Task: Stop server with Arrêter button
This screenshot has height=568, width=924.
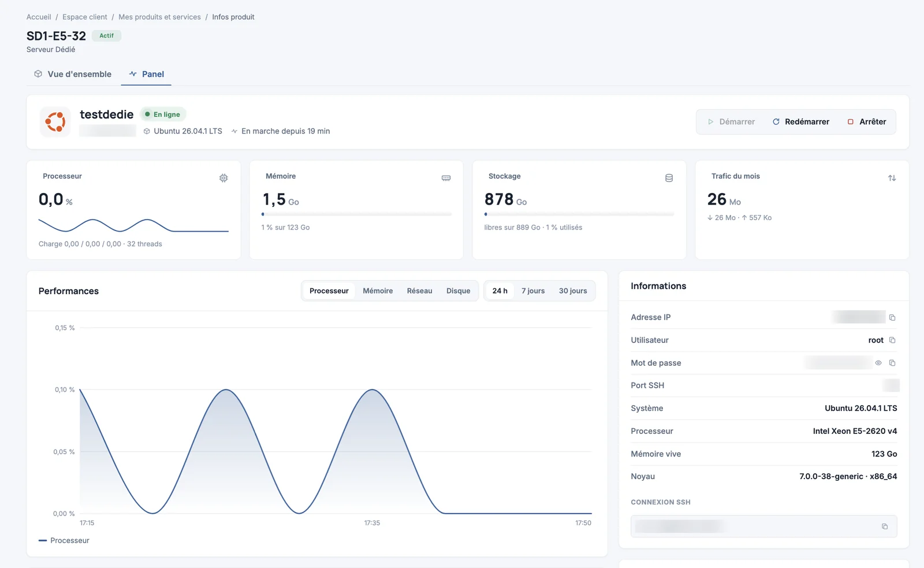Action: coord(867,122)
